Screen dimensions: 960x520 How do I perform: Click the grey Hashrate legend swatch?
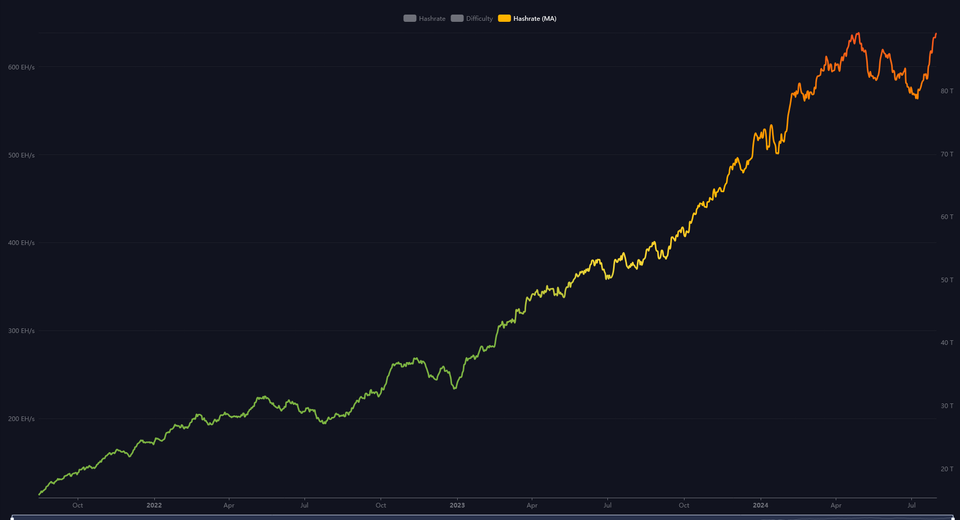pyautogui.click(x=410, y=18)
